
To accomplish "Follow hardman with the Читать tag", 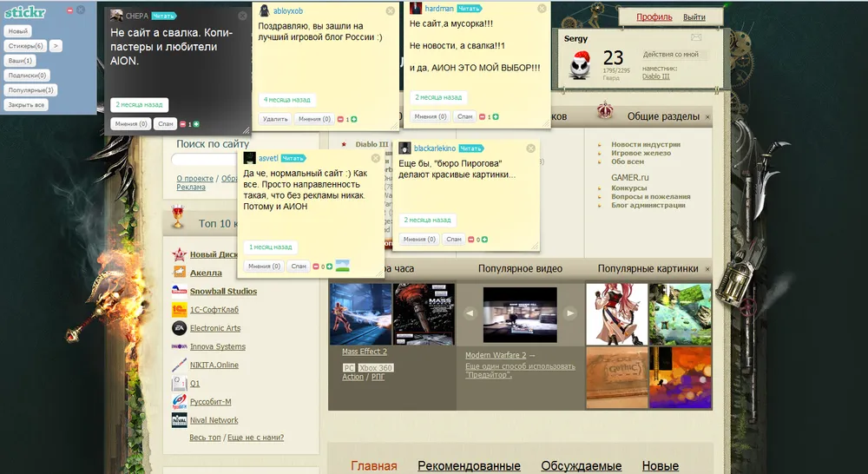I will click(x=470, y=9).
